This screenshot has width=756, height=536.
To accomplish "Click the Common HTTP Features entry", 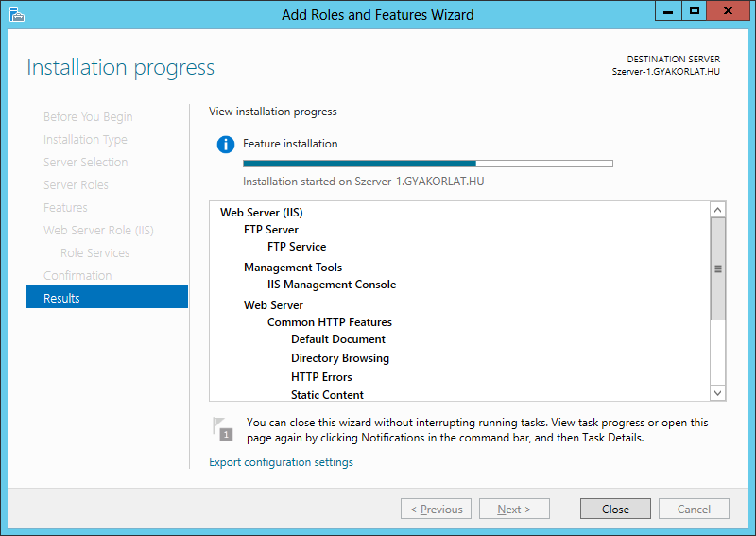I will coord(329,321).
